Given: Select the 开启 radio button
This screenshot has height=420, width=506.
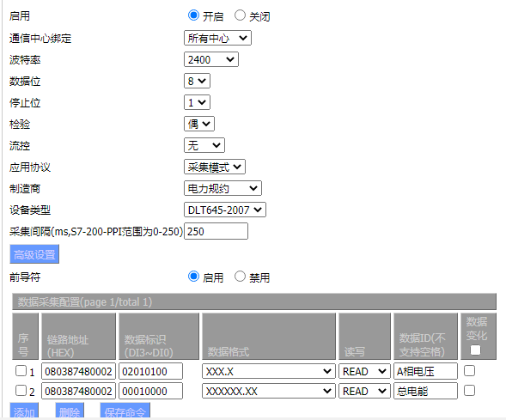Looking at the screenshot, I should pyautogui.click(x=193, y=15).
